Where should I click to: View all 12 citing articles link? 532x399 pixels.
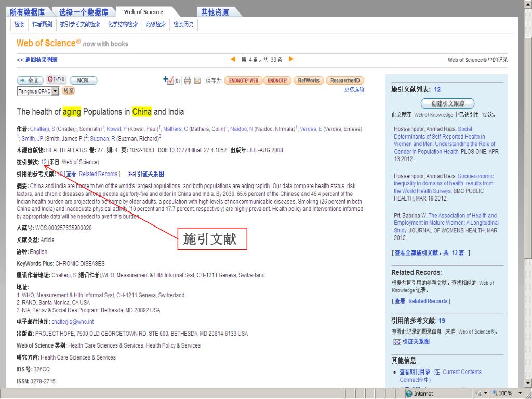pos(429,253)
